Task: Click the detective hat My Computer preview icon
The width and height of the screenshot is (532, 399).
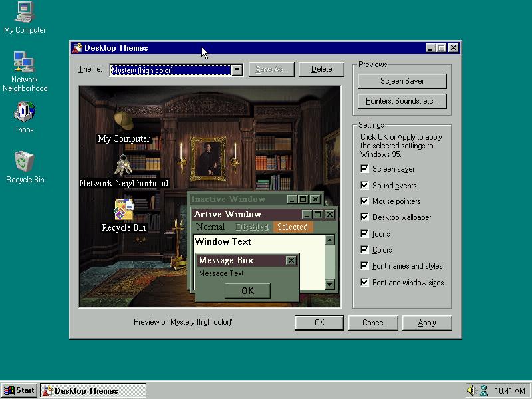Action: 124,120
